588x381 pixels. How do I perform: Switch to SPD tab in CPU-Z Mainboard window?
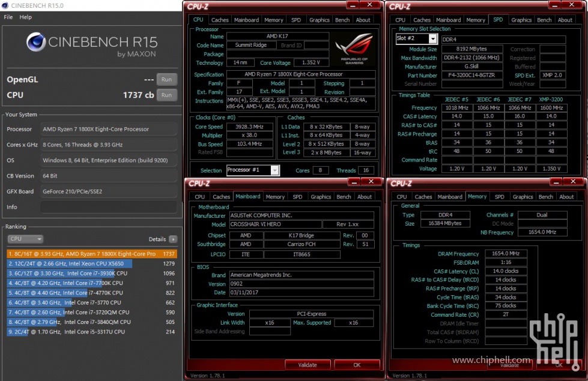click(x=297, y=197)
